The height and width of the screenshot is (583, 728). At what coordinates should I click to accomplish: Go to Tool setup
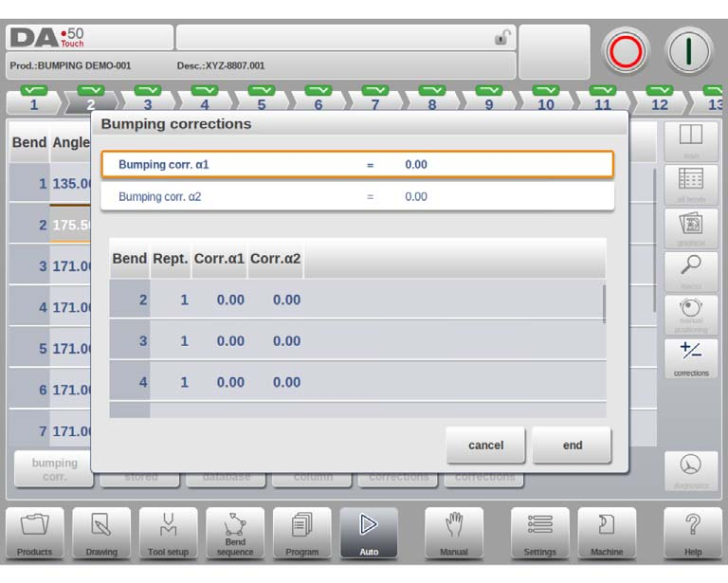click(168, 533)
